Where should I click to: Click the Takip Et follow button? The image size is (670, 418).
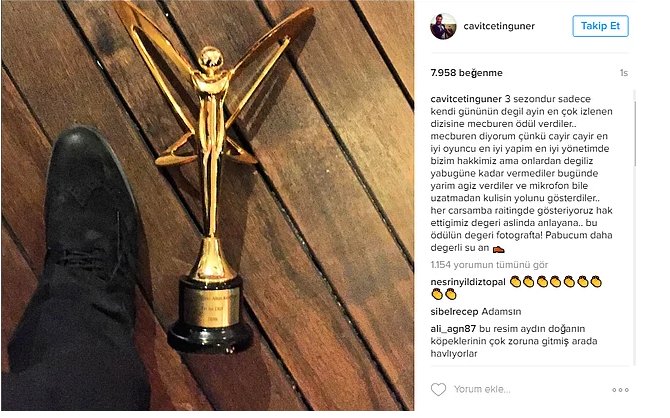click(x=600, y=26)
